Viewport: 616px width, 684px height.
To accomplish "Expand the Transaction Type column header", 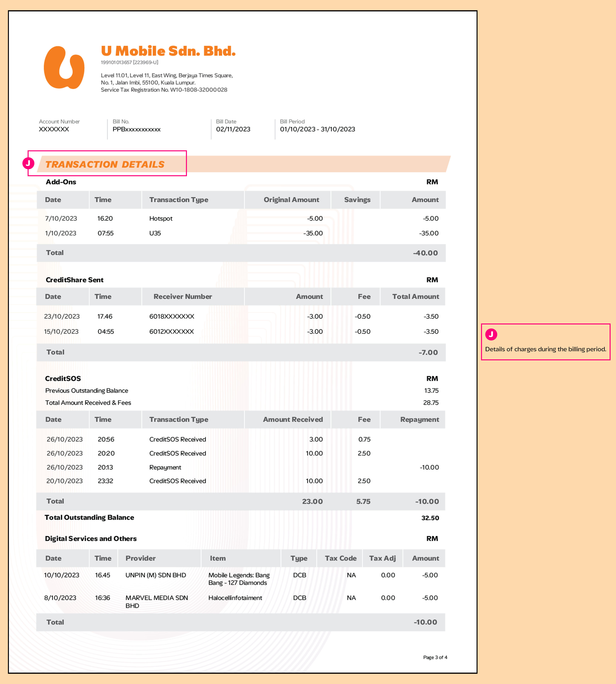I will point(178,200).
